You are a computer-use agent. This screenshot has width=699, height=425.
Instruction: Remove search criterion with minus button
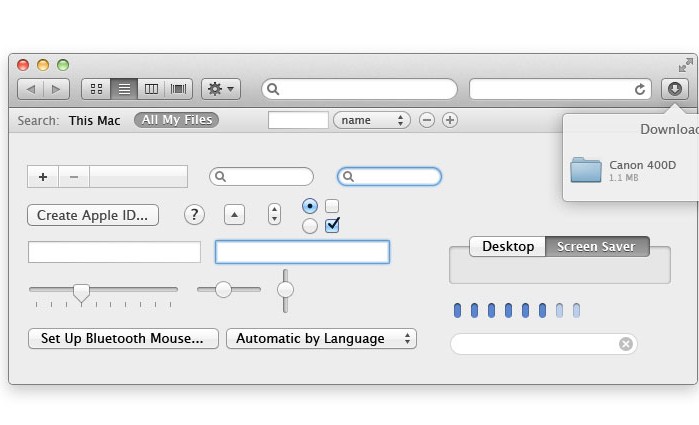click(427, 120)
